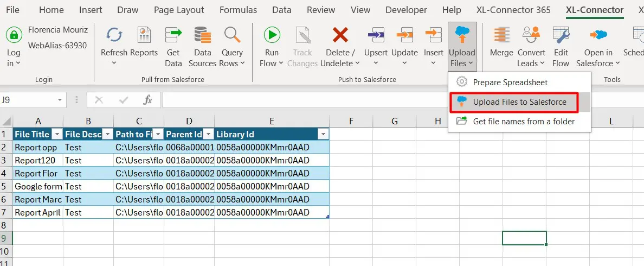Image resolution: width=644 pixels, height=266 pixels.
Task: Click the Log in lock icon
Action: click(x=14, y=35)
